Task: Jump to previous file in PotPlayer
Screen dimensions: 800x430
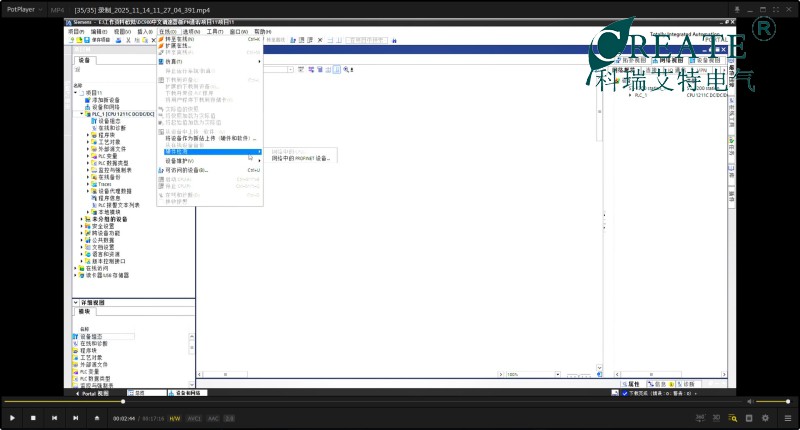Action: pyautogui.click(x=55, y=418)
